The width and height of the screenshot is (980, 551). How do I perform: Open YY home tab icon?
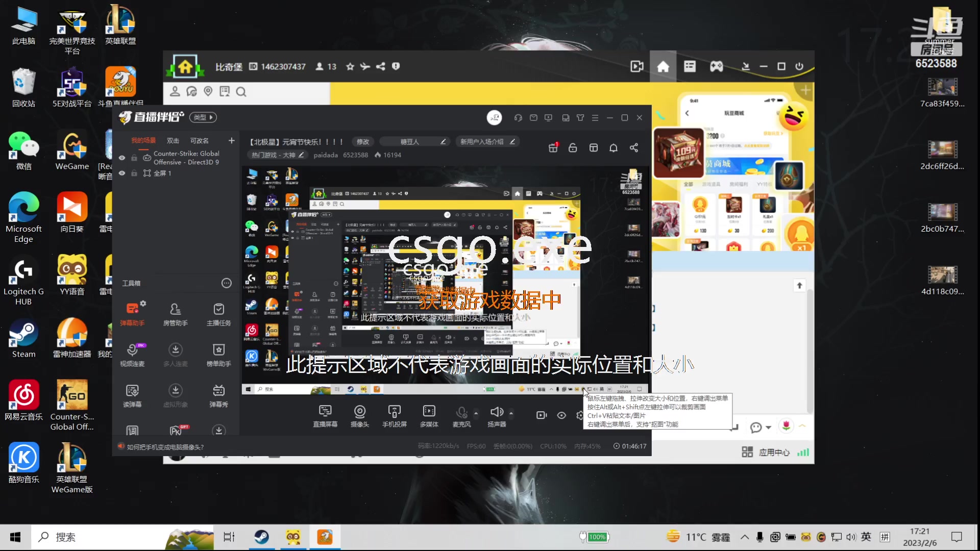(663, 66)
